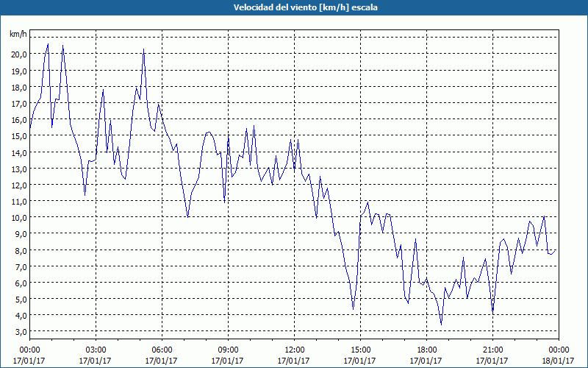Select the 17,0 y-axis value label
The image size is (588, 368).
point(19,103)
